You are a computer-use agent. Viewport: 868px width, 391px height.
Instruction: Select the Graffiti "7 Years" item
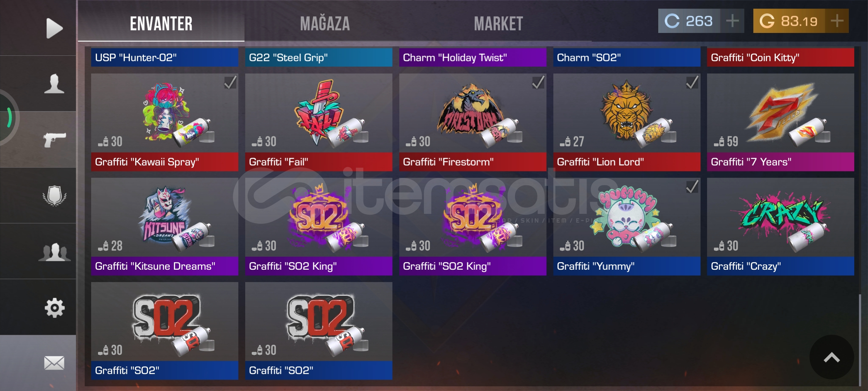click(780, 122)
